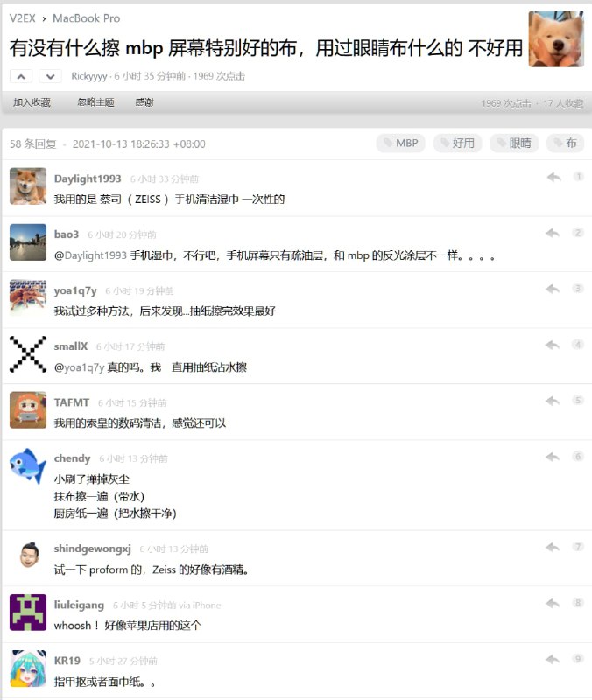Image resolution: width=592 pixels, height=700 pixels.
Task: Click the reply arrow on bao3's comment
Action: tap(553, 233)
